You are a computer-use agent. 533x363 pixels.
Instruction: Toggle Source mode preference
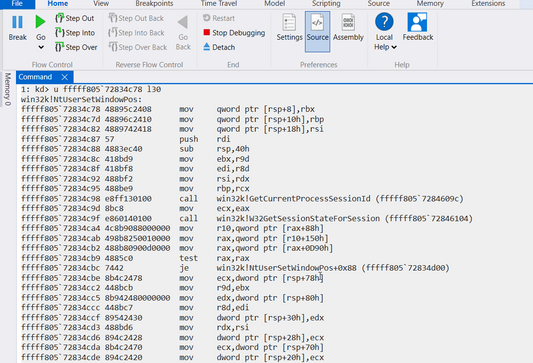coord(317,31)
